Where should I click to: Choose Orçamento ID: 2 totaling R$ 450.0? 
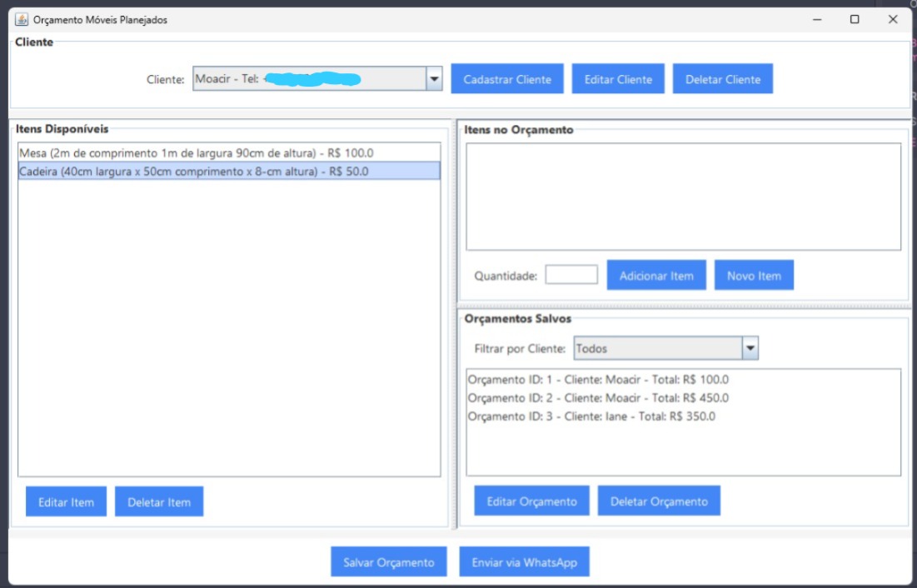click(597, 398)
